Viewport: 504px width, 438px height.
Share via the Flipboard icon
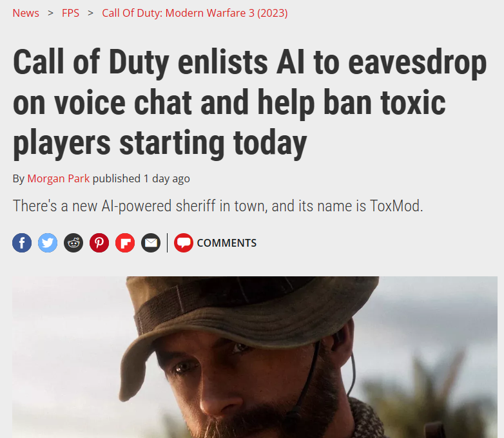click(125, 243)
